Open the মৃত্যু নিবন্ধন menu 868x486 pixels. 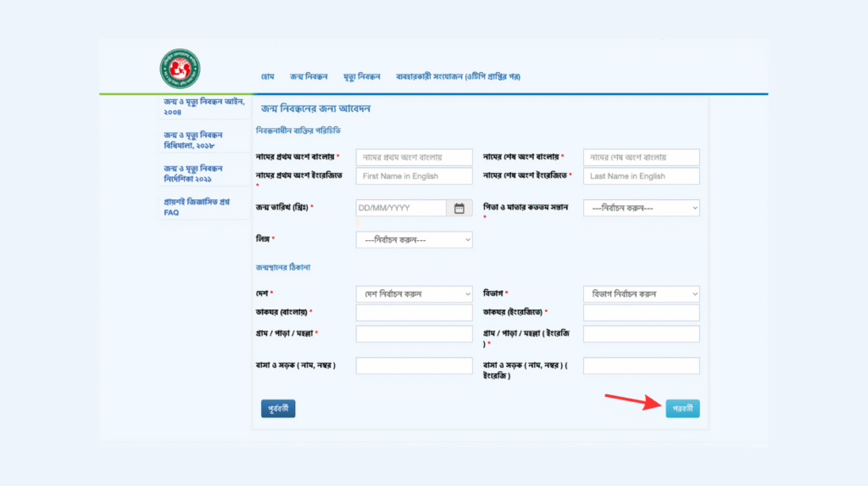point(362,77)
